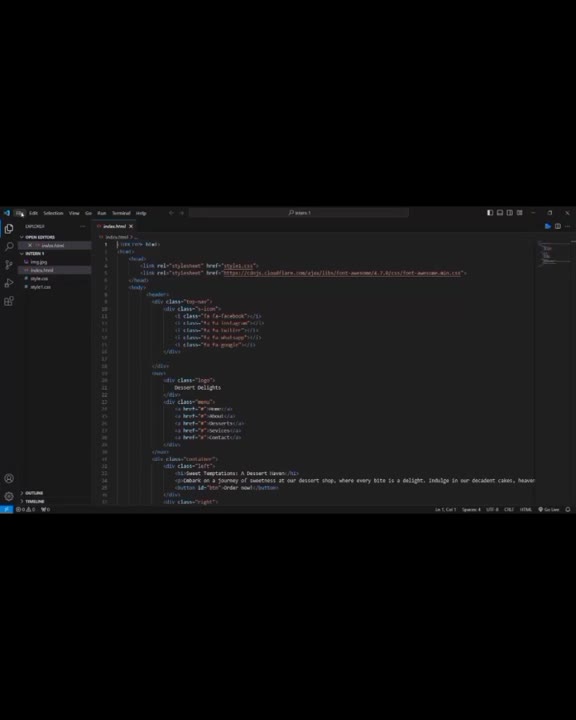This screenshot has height=720, width=576.
Task: Expand the Timeline section
Action: pos(33,501)
